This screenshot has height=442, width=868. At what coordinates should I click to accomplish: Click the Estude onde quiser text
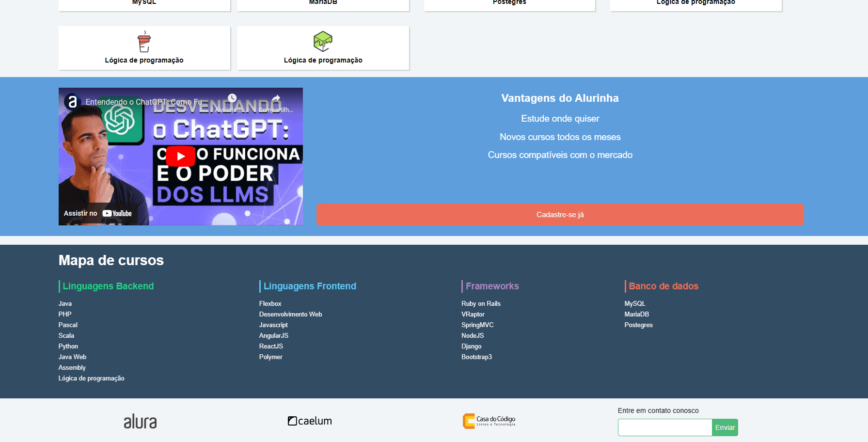(x=560, y=119)
